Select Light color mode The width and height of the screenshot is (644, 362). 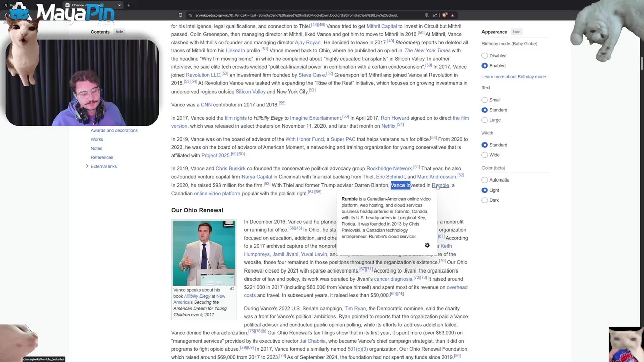pyautogui.click(x=485, y=190)
